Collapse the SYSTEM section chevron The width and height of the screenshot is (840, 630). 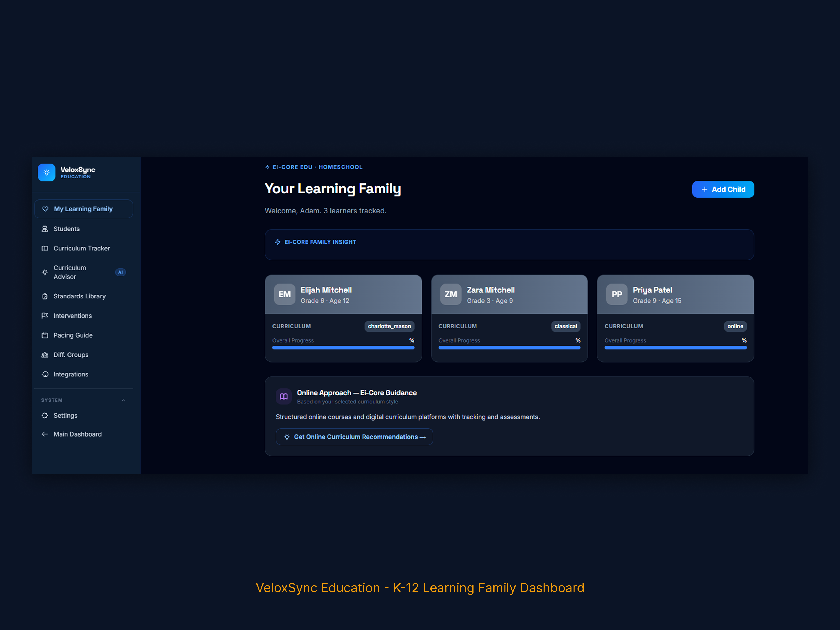tap(123, 400)
